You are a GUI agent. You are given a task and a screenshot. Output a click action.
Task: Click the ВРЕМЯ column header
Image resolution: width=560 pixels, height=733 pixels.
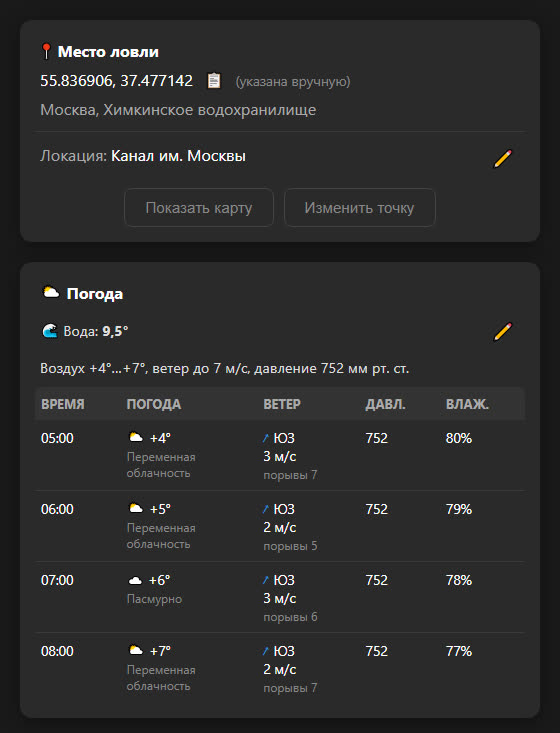63,404
